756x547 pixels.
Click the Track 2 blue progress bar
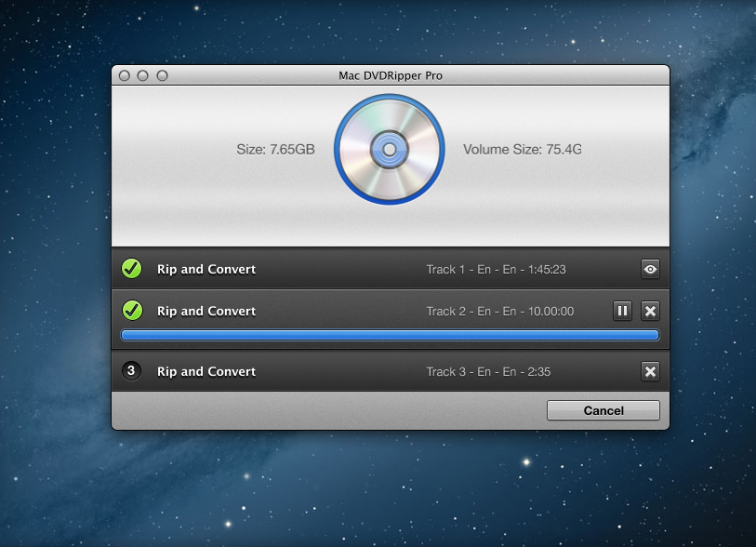click(x=390, y=335)
